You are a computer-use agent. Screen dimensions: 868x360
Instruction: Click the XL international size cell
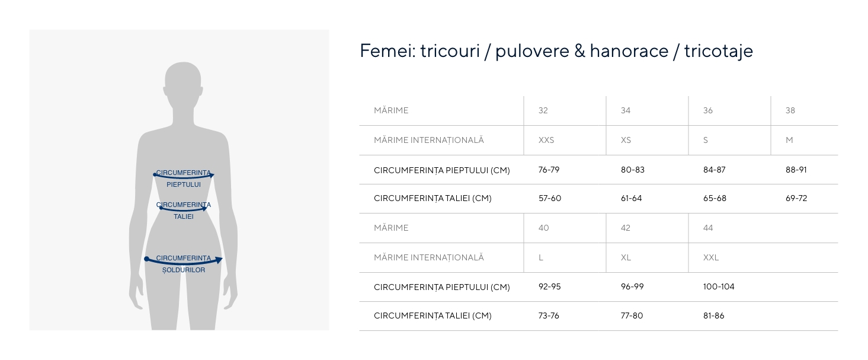click(x=626, y=258)
